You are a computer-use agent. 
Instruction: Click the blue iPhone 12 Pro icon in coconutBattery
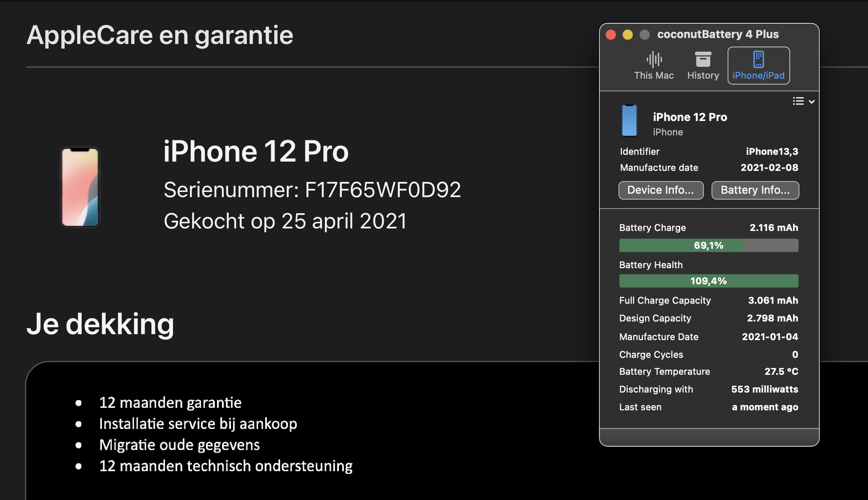(x=629, y=121)
